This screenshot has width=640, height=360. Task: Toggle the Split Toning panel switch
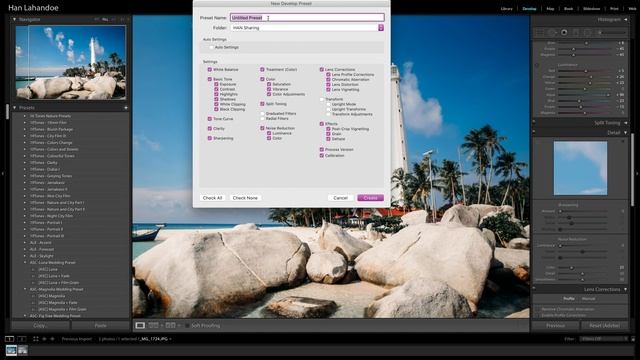click(x=534, y=122)
